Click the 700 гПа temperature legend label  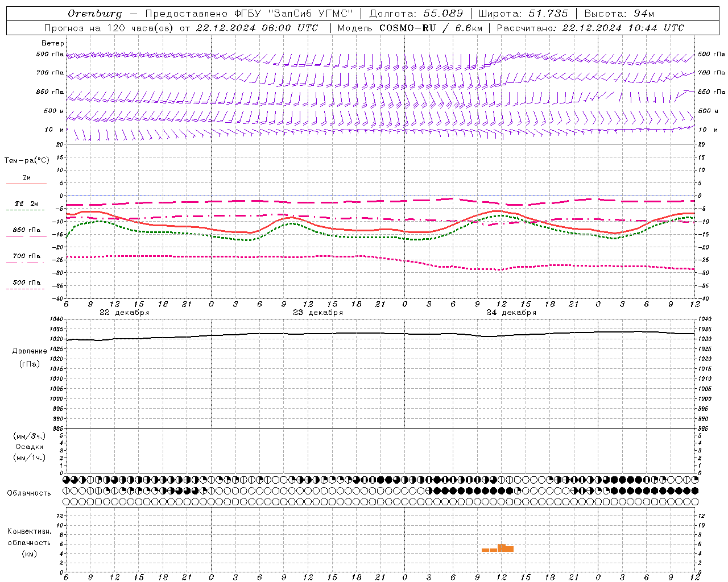pos(27,256)
